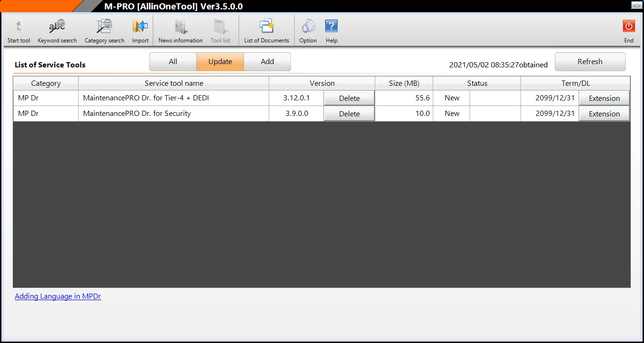
Task: Click the Tool list icon
Action: coord(220,26)
